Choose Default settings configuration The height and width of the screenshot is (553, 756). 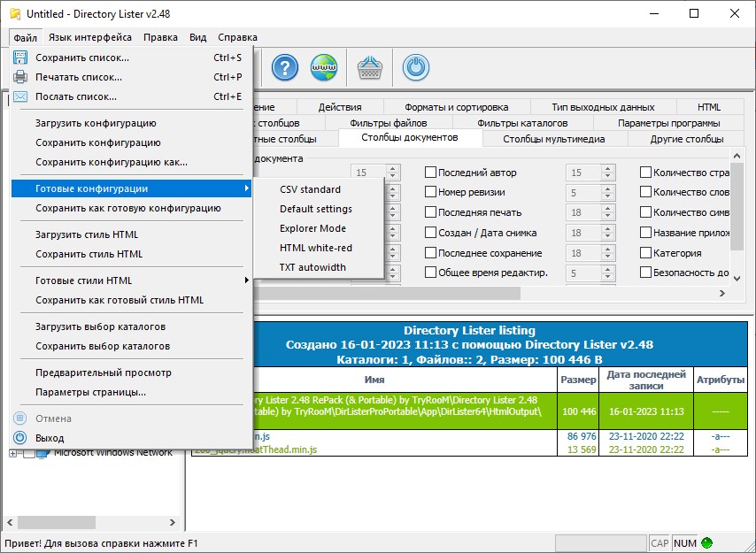click(319, 209)
